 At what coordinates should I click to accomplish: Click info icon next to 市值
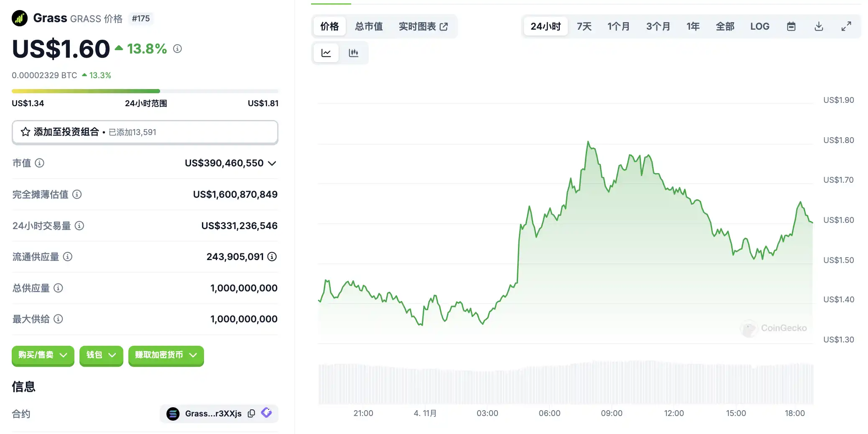(x=39, y=163)
